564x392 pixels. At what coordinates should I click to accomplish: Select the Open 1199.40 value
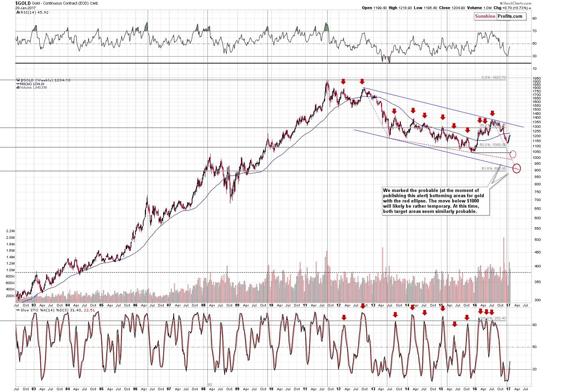[374, 8]
